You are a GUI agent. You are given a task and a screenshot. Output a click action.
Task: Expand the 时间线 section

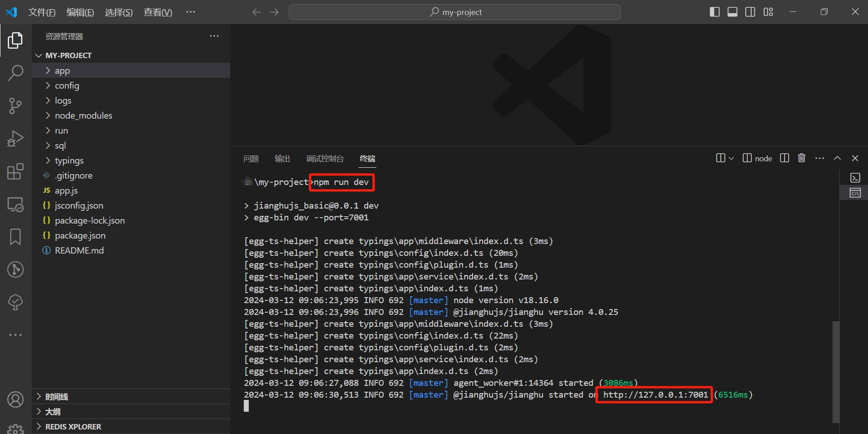coord(56,397)
